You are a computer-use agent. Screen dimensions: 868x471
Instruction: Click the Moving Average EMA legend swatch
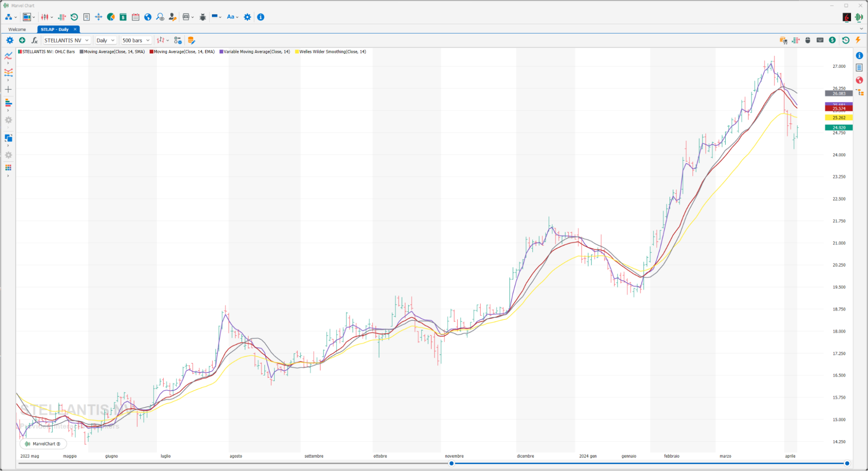pos(151,52)
